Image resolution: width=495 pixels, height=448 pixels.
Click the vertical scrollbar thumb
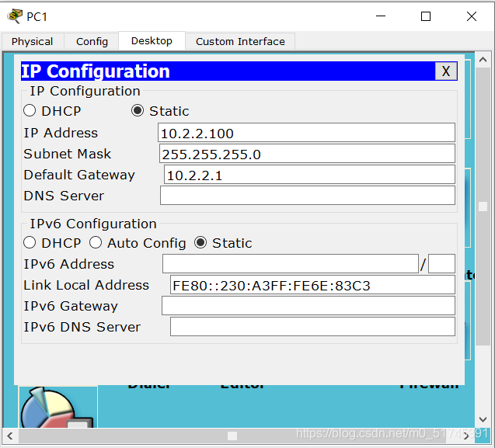(483, 207)
